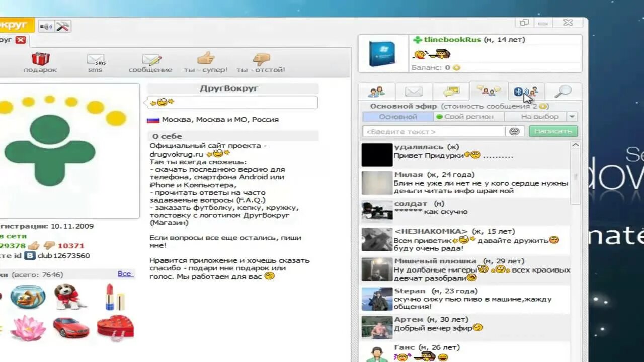Click the Russian flag icon beside Москва
This screenshot has width=644, height=362.
pos(153,120)
